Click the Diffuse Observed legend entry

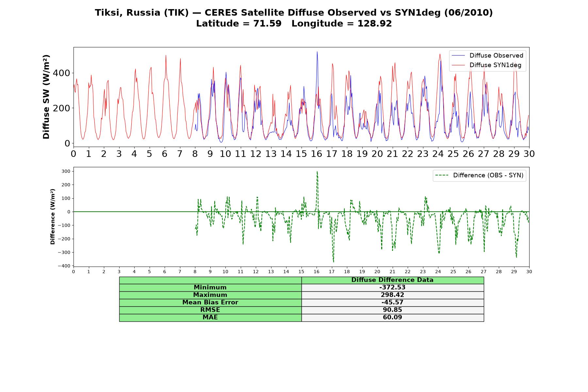(x=496, y=56)
